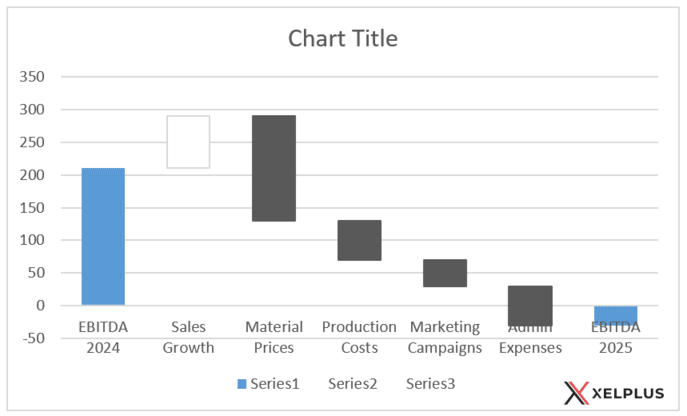Image resolution: width=687 pixels, height=416 pixels.
Task: Select the dark Admin Expenses bar
Action: coord(530,305)
